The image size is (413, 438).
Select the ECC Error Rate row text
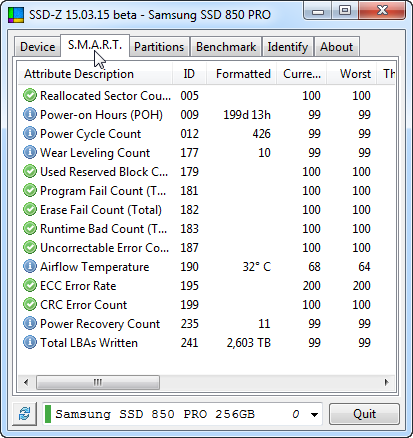tap(78, 286)
